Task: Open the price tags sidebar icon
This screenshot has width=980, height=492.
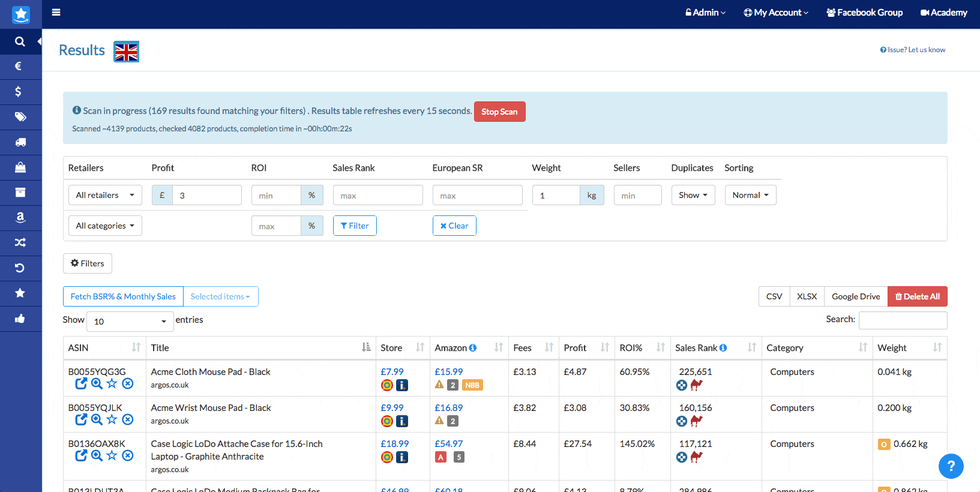Action: 20,117
